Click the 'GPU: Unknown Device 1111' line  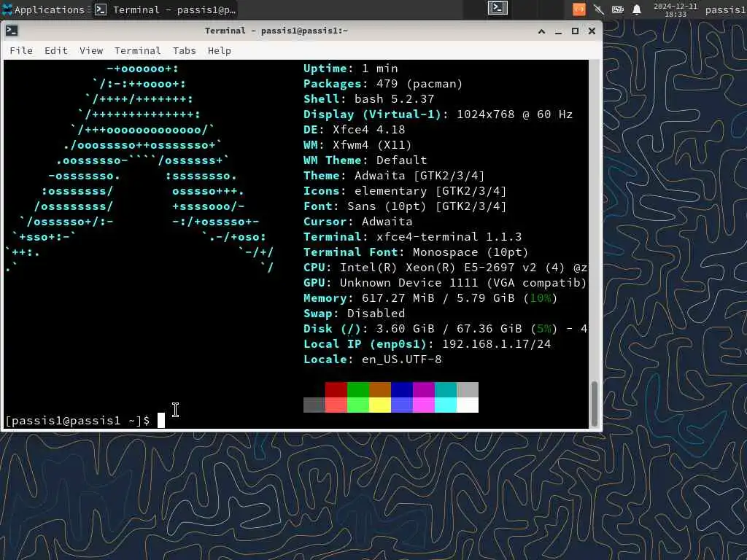click(x=445, y=283)
